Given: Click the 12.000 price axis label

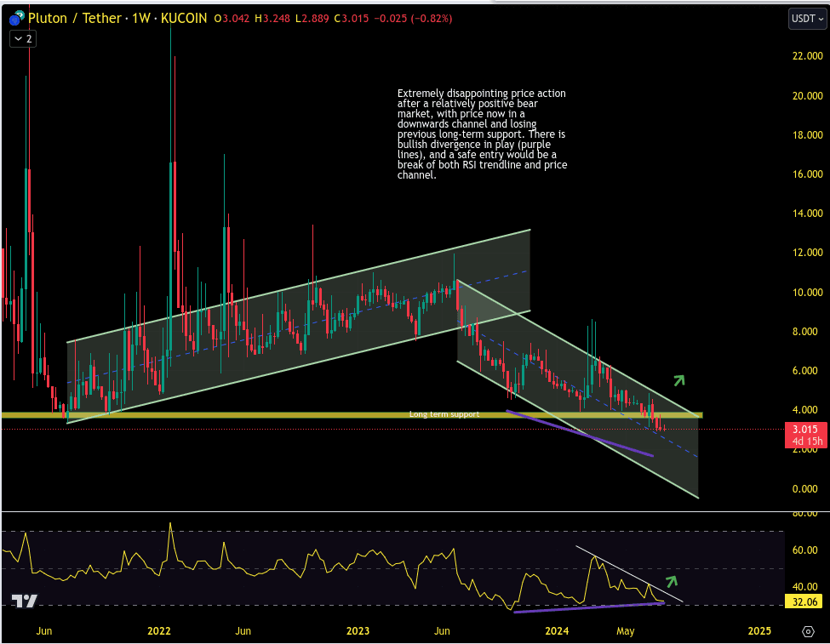Looking at the screenshot, I should [807, 253].
